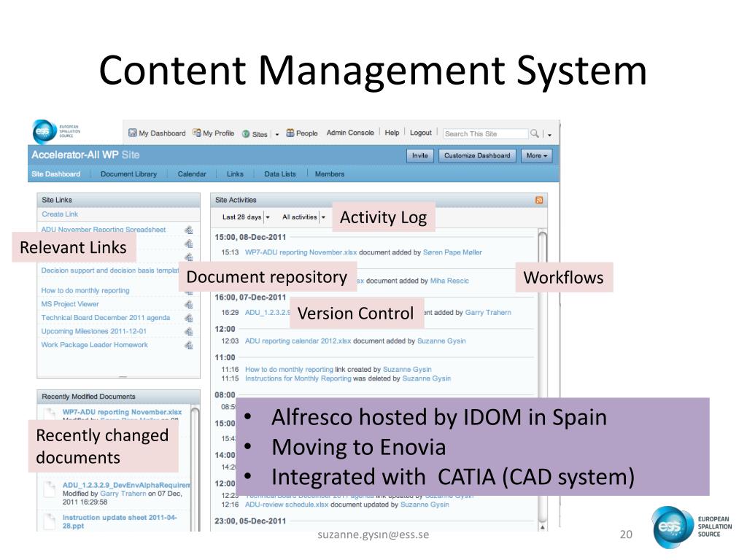Open the Calendar tab
The width and height of the screenshot is (747, 560).
click(192, 174)
